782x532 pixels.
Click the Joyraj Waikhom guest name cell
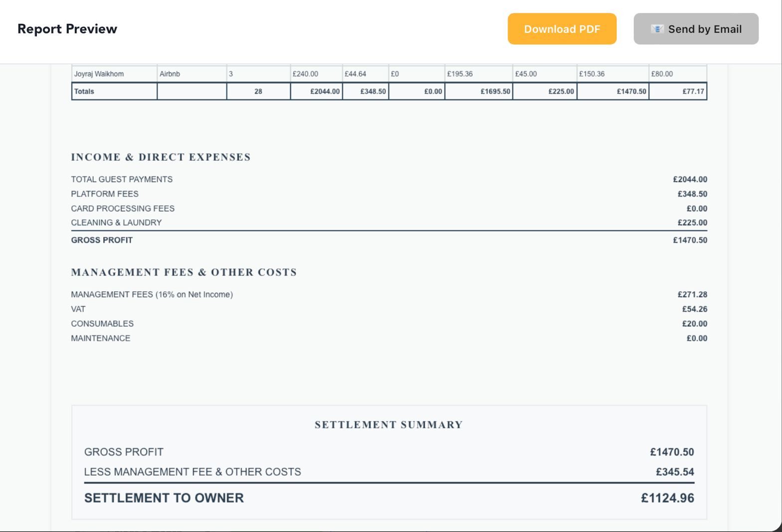[x=99, y=74]
